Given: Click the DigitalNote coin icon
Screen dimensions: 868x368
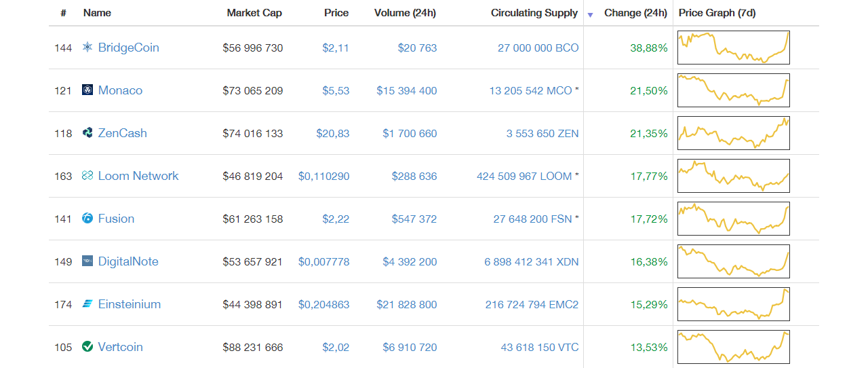Looking at the screenshot, I should (87, 261).
